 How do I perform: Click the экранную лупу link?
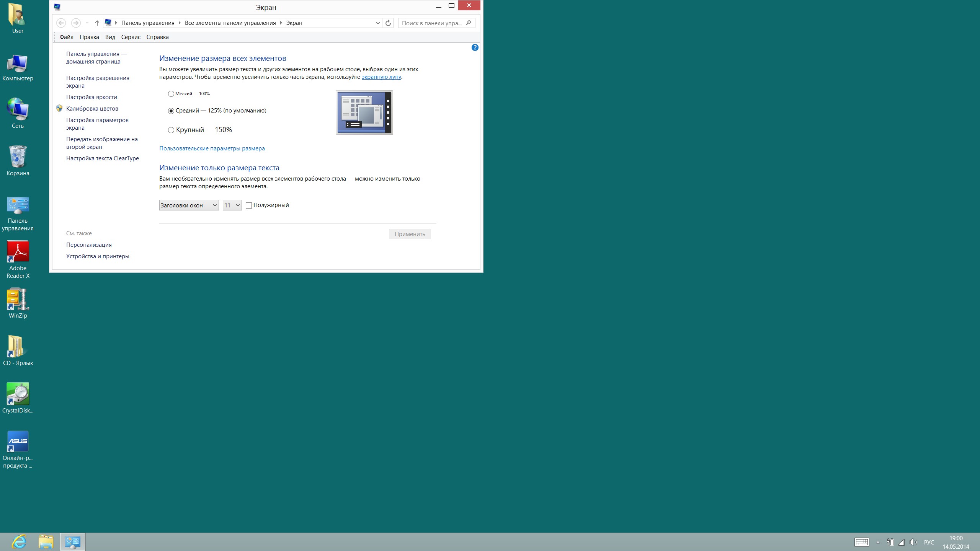click(381, 77)
